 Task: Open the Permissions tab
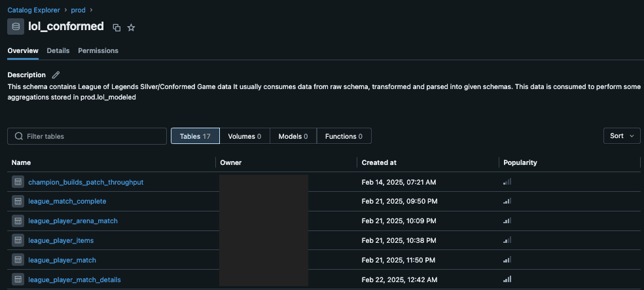coord(98,50)
